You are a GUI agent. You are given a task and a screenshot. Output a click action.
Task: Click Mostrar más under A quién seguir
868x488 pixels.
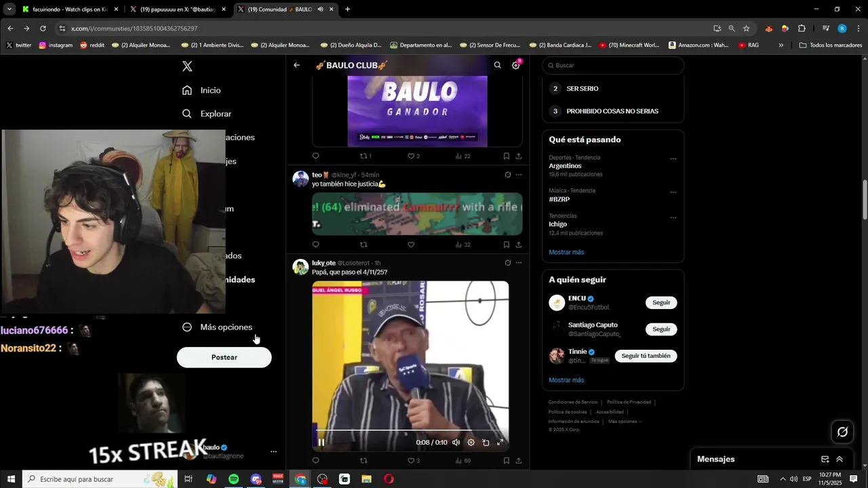coord(566,380)
